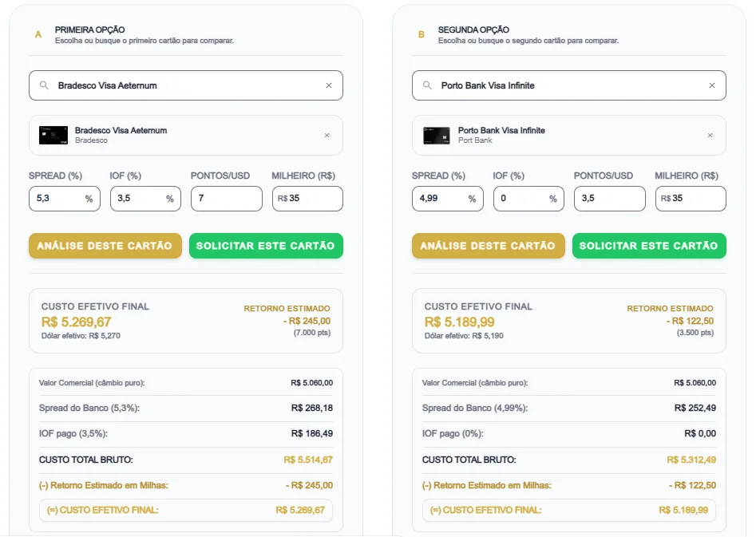Remove selected Bradesco Visa Aeternum card

tap(327, 136)
